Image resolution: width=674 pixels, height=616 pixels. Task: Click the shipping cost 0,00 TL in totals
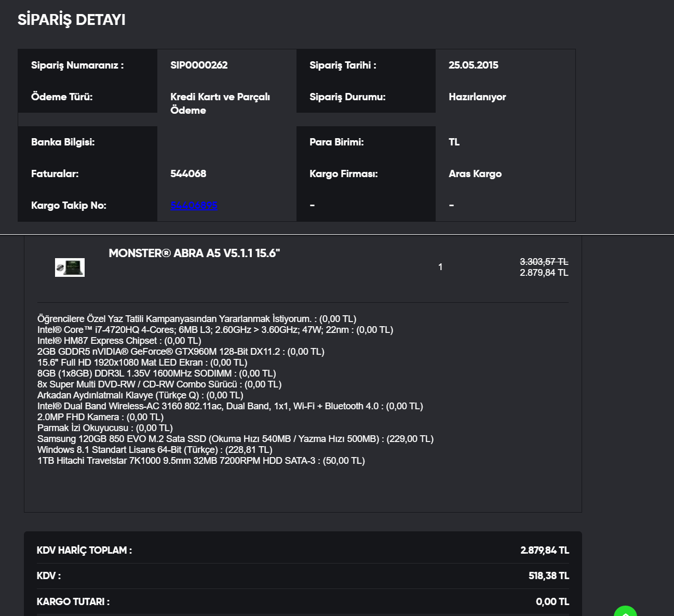pyautogui.click(x=552, y=601)
